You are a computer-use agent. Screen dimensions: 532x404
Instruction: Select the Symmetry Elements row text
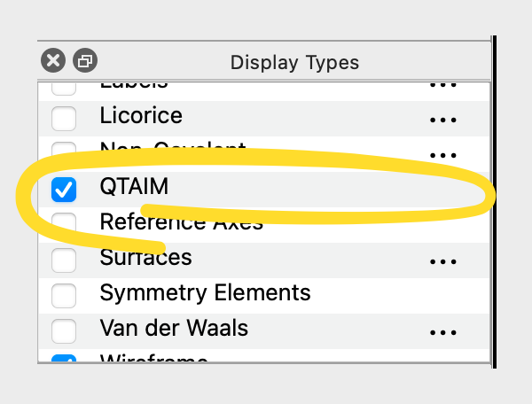pos(205,293)
